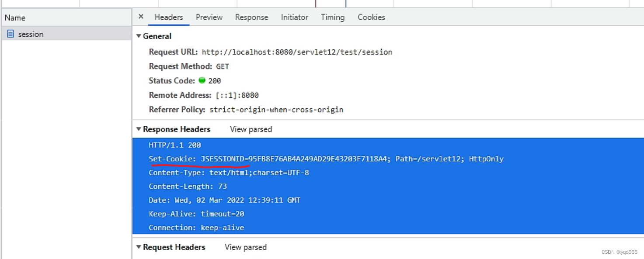Open the Timing tab
Viewport: 644px width, 259px height.
(332, 17)
